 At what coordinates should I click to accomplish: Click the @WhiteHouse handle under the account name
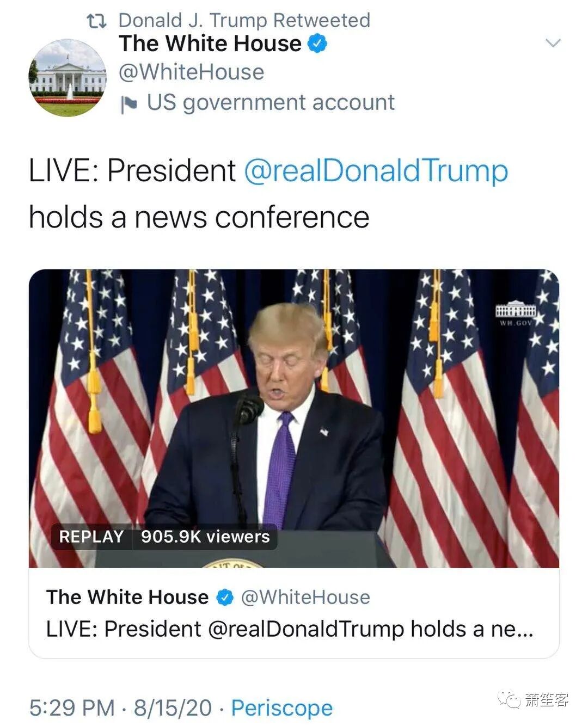[x=191, y=72]
